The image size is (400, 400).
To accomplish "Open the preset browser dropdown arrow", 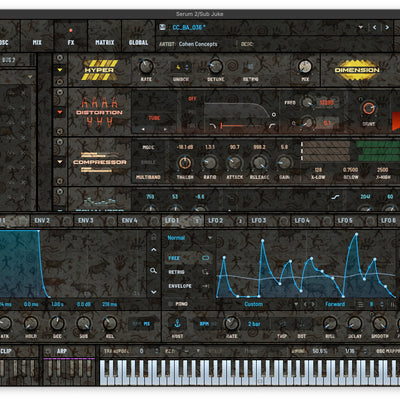I will click(361, 27).
